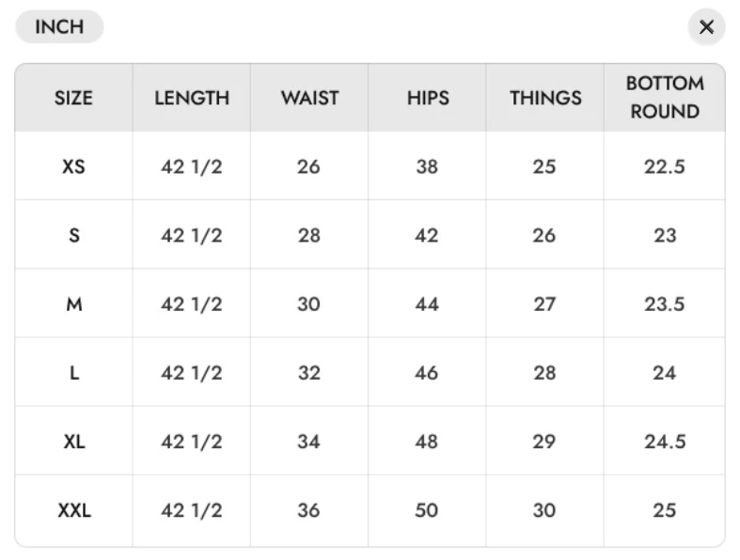Click the L things value 28
This screenshot has height=560, width=740.
tap(544, 373)
